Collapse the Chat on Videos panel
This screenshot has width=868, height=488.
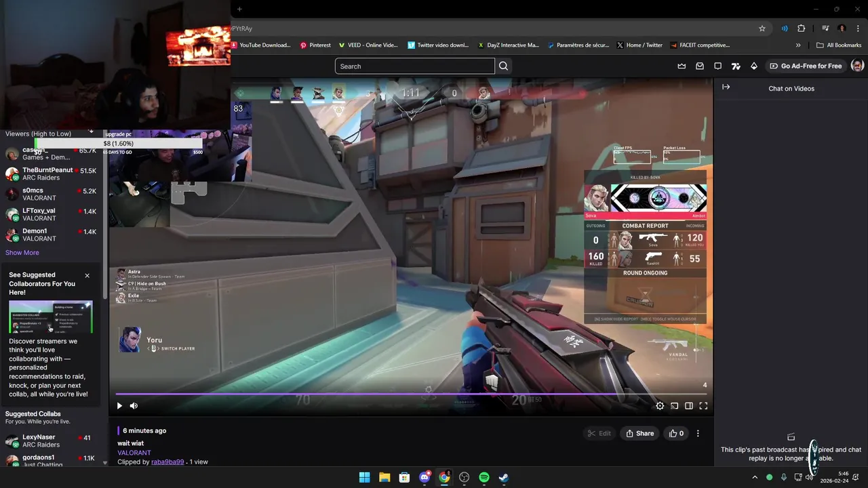pyautogui.click(x=726, y=87)
